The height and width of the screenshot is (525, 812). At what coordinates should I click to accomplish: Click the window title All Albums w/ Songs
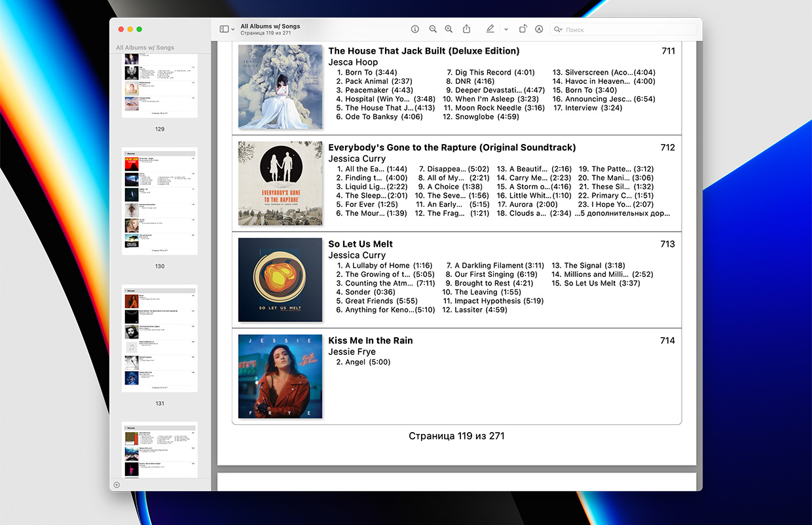[270, 26]
